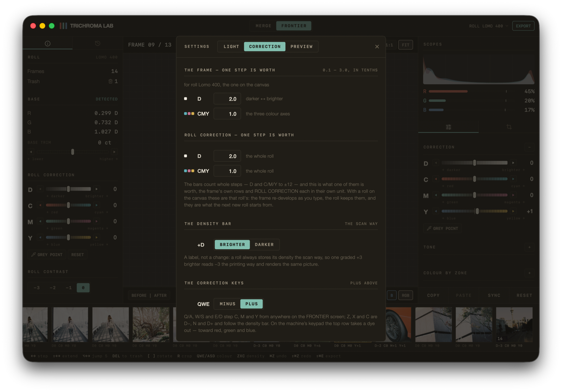Screen dimensions: 562x392
Task: Step frame correction D brighter arrow
Action: point(513,163)
